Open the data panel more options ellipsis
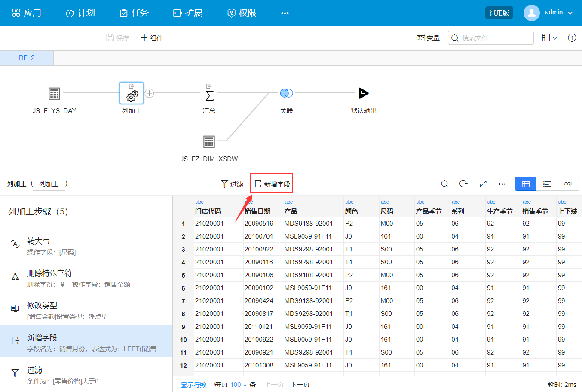 click(x=502, y=184)
